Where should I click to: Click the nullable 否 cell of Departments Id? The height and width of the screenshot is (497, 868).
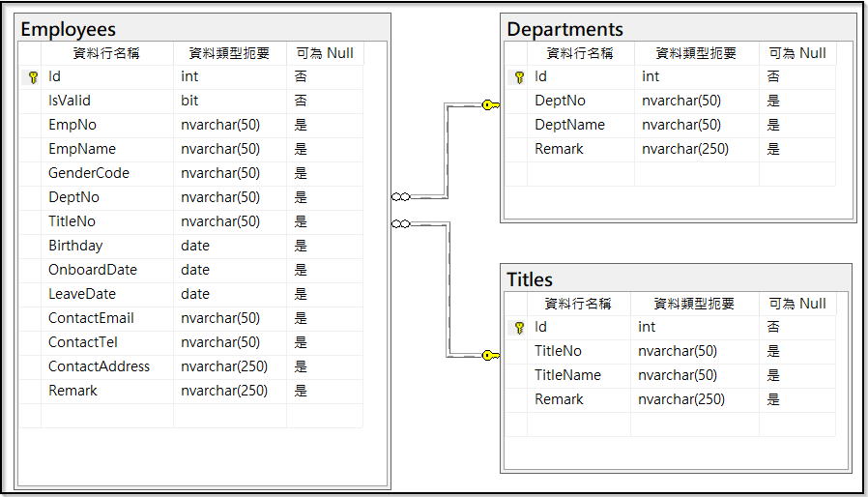click(773, 76)
